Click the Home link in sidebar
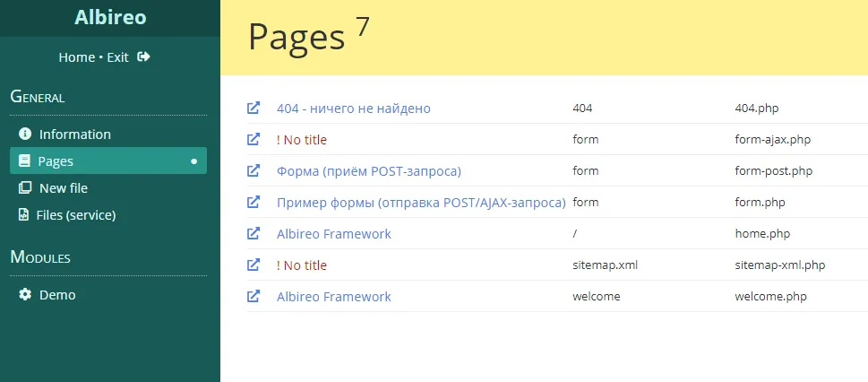The width and height of the screenshot is (868, 382). (x=76, y=57)
